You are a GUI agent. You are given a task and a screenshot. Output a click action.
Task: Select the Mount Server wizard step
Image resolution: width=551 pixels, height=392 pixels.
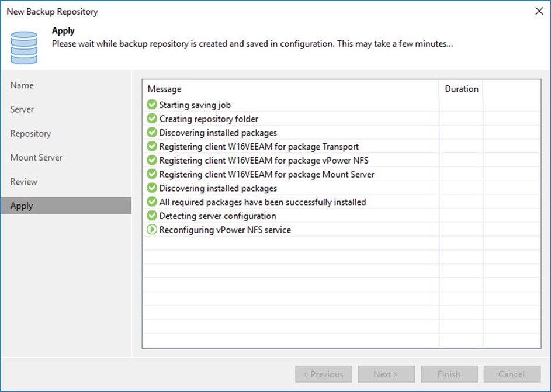(x=36, y=158)
